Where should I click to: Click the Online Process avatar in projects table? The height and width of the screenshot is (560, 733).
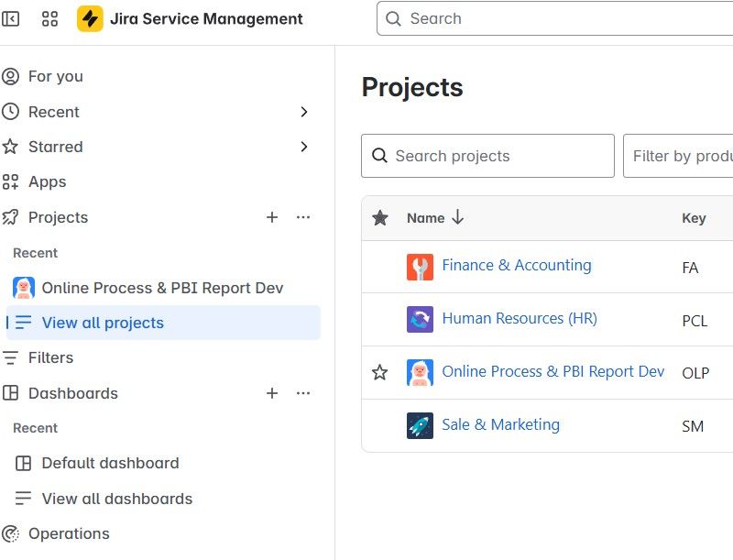[420, 372]
